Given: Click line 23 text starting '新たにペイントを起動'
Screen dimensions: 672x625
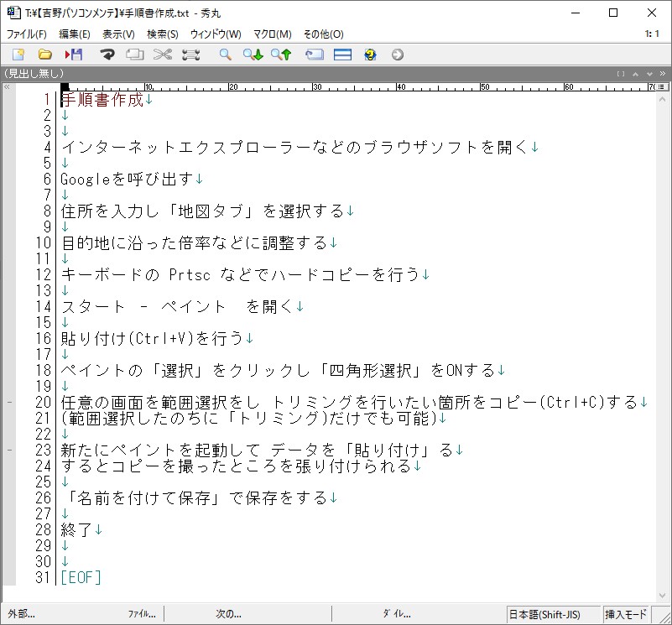Looking at the screenshot, I should (x=258, y=451).
